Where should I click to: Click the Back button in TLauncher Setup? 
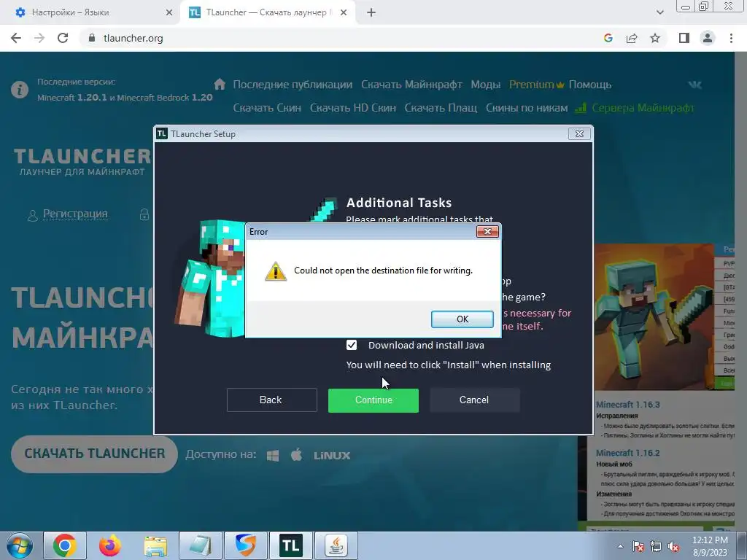click(271, 400)
